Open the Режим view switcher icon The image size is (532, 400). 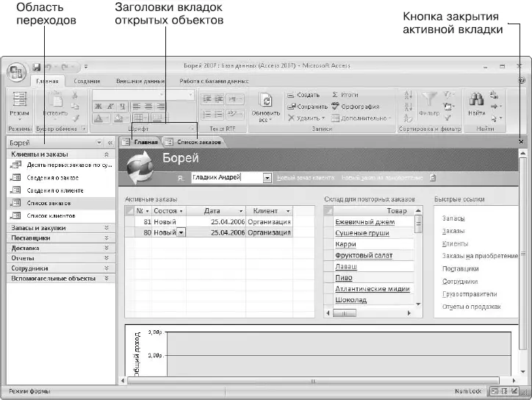[19, 99]
